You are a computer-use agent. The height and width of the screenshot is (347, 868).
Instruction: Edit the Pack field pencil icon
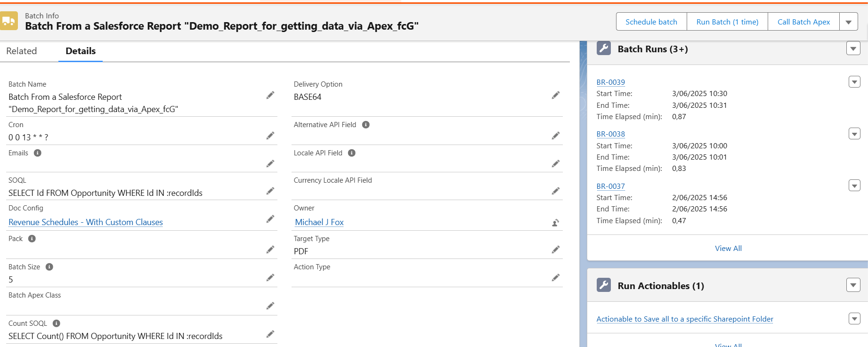click(x=270, y=249)
